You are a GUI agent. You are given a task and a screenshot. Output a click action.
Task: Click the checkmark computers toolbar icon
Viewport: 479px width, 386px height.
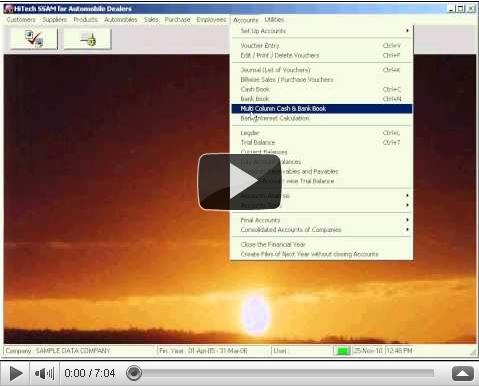click(x=34, y=39)
